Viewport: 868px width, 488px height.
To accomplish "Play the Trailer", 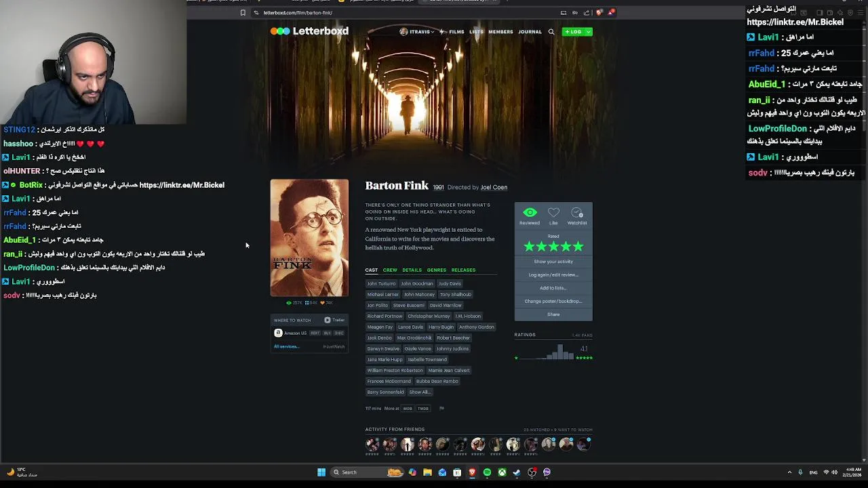I will [334, 320].
